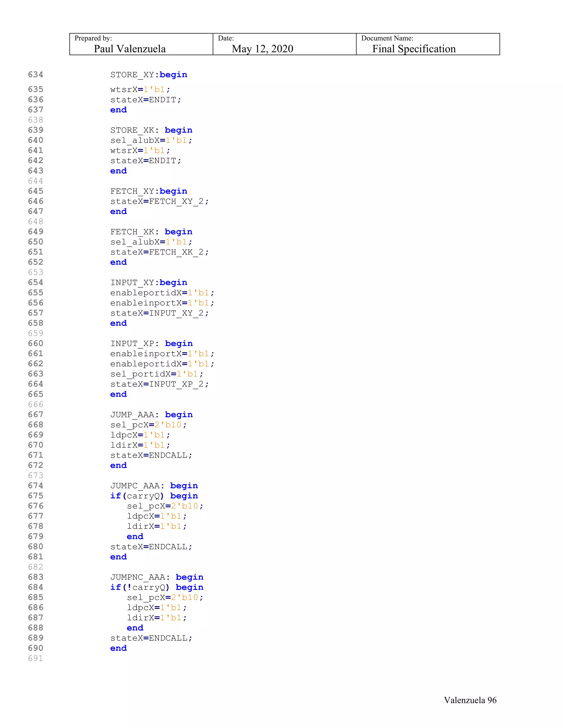
Task: Click the "JUMPNC_AAA: begin" code line
Action: pos(157,577)
